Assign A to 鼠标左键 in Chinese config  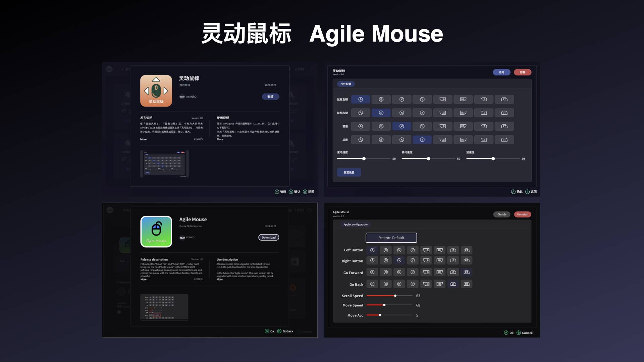(361, 99)
